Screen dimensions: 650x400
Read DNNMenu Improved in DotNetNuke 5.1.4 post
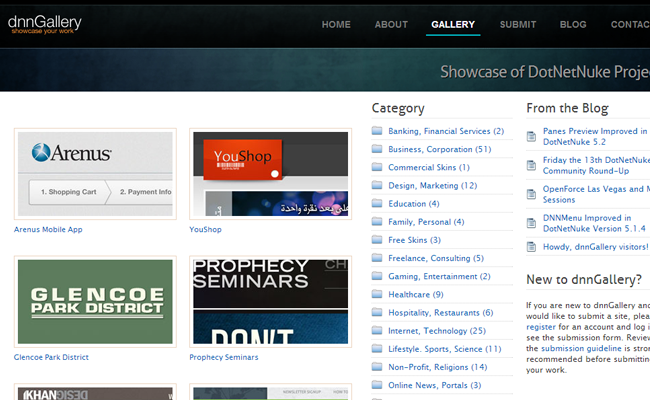pos(594,223)
